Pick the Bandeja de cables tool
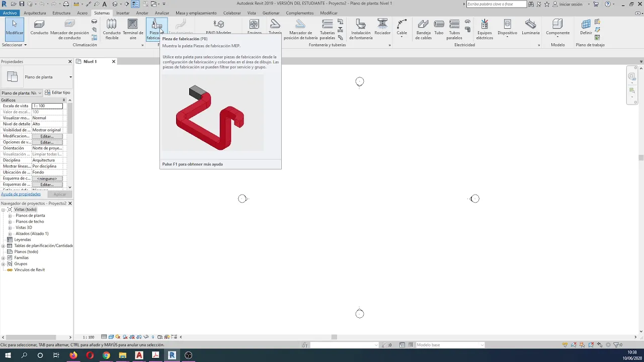This screenshot has width=644, height=362. click(423, 30)
